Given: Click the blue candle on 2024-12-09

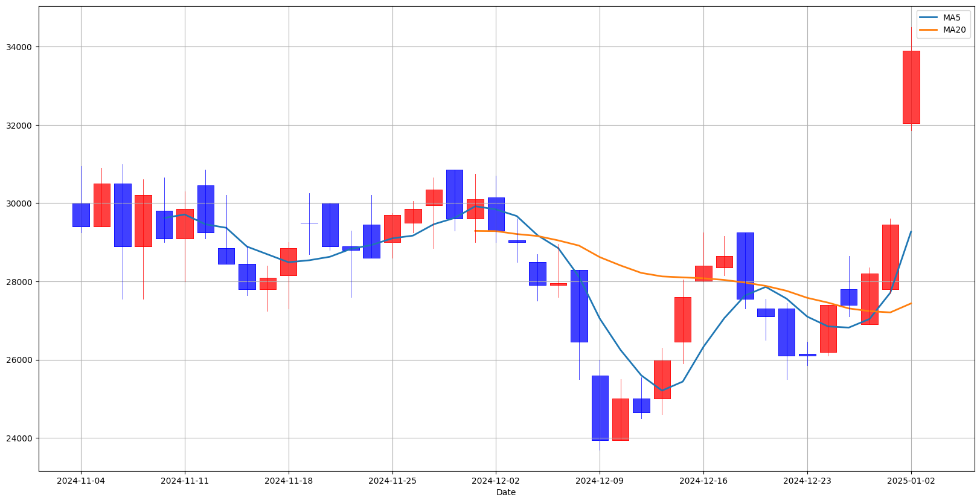Looking at the screenshot, I should coord(600,408).
